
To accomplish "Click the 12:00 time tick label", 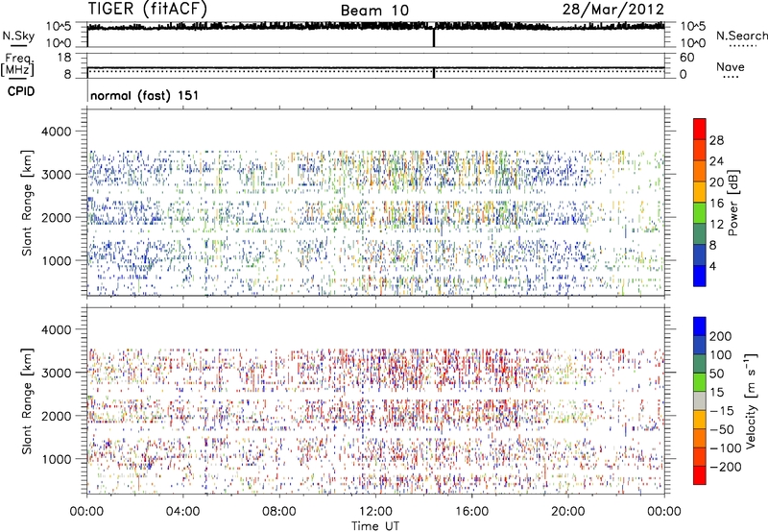I will [375, 512].
